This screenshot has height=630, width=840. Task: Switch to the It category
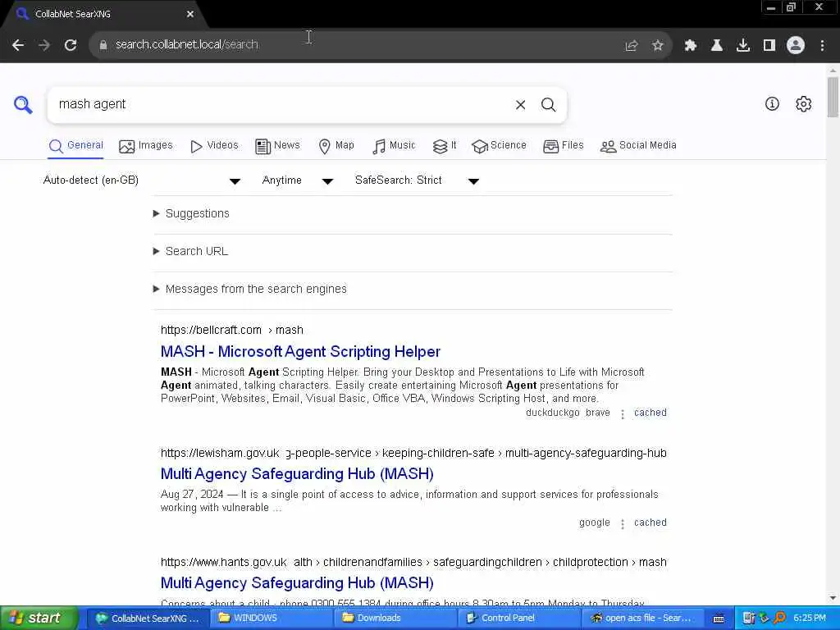(444, 146)
